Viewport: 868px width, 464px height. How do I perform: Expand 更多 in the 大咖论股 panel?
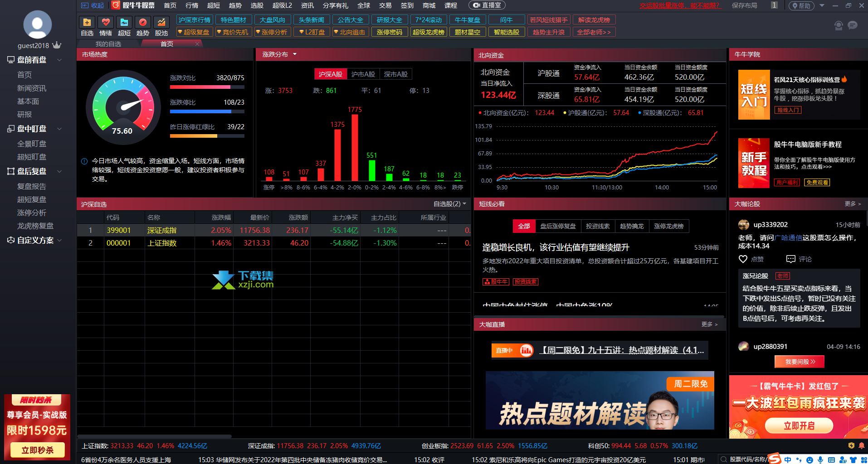853,204
